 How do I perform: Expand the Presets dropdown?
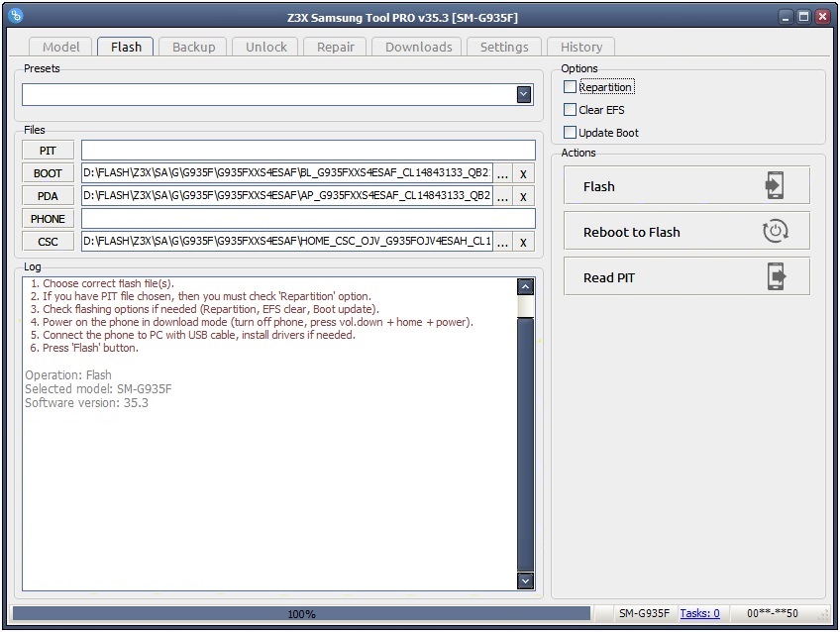524,95
